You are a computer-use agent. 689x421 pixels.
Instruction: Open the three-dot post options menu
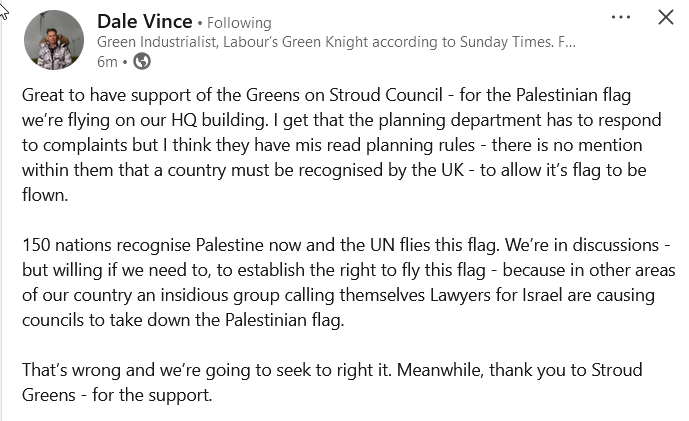pyautogui.click(x=621, y=17)
